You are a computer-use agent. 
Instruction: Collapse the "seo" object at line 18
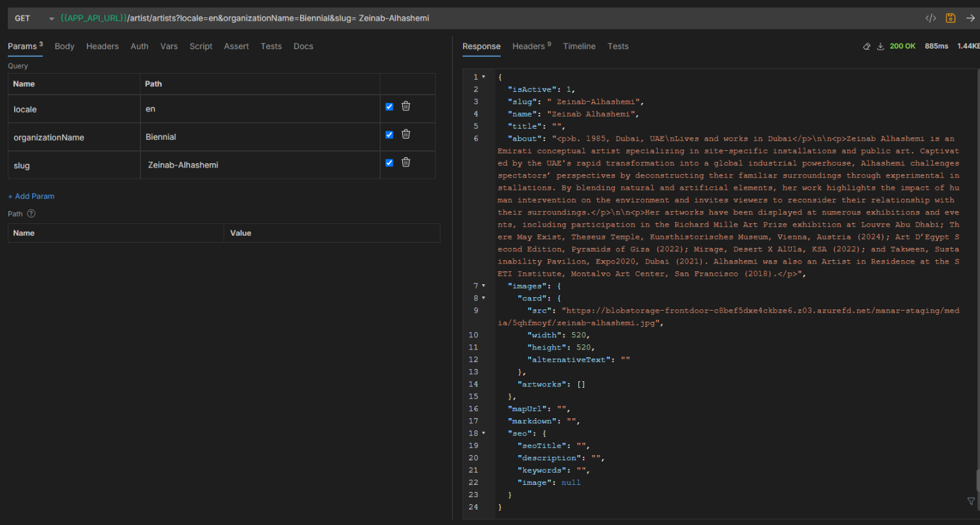pyautogui.click(x=483, y=434)
